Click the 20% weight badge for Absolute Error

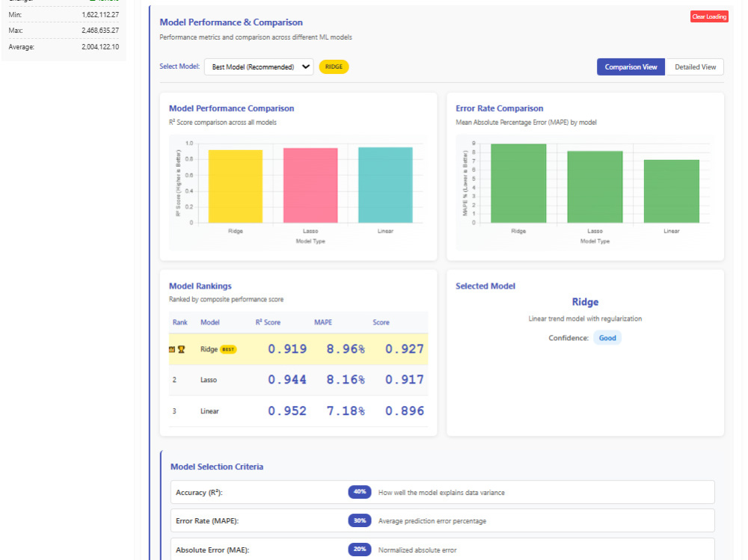pyautogui.click(x=359, y=549)
